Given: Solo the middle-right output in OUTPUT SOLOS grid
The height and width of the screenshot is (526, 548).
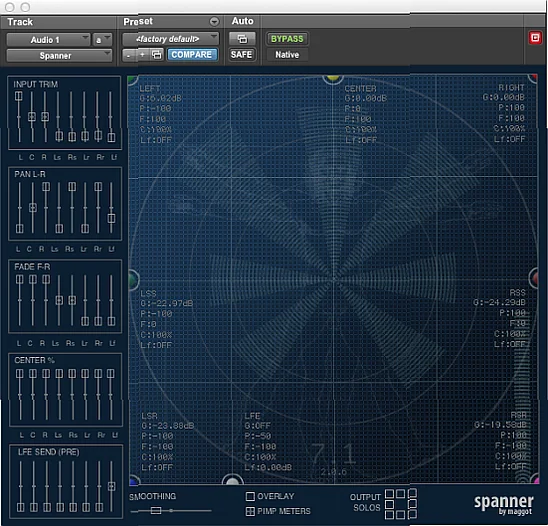Looking at the screenshot, I should tap(412, 504).
